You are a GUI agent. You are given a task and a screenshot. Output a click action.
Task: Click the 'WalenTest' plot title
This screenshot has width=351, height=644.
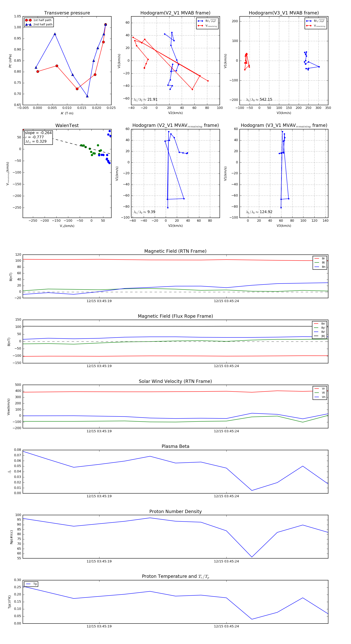[67, 125]
